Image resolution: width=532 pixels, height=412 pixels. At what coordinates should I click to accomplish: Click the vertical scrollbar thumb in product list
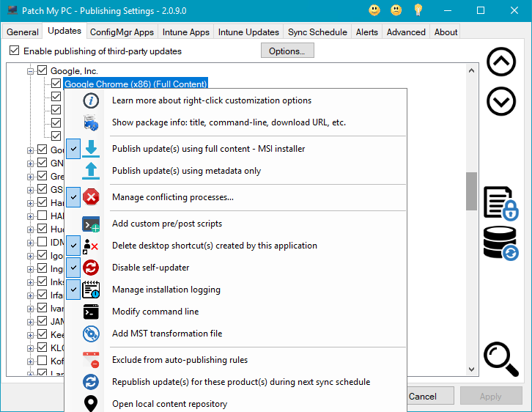[x=471, y=191]
